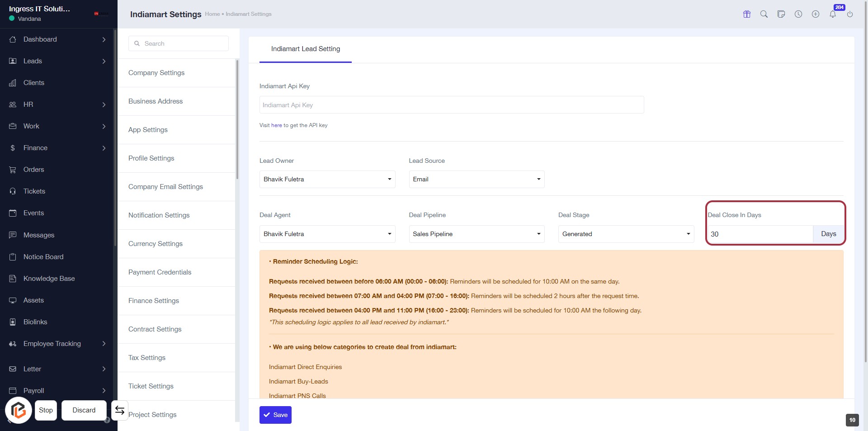
Task: Click the 'here' link for API key
Action: click(x=276, y=125)
